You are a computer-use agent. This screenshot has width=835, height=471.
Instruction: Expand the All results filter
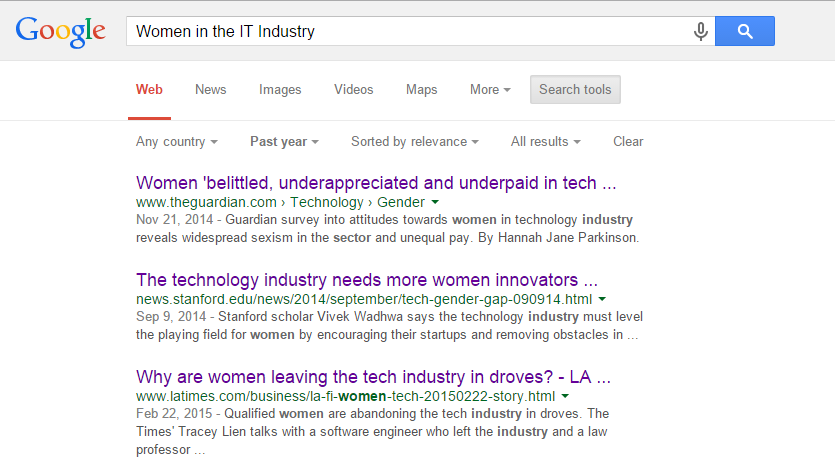point(546,142)
